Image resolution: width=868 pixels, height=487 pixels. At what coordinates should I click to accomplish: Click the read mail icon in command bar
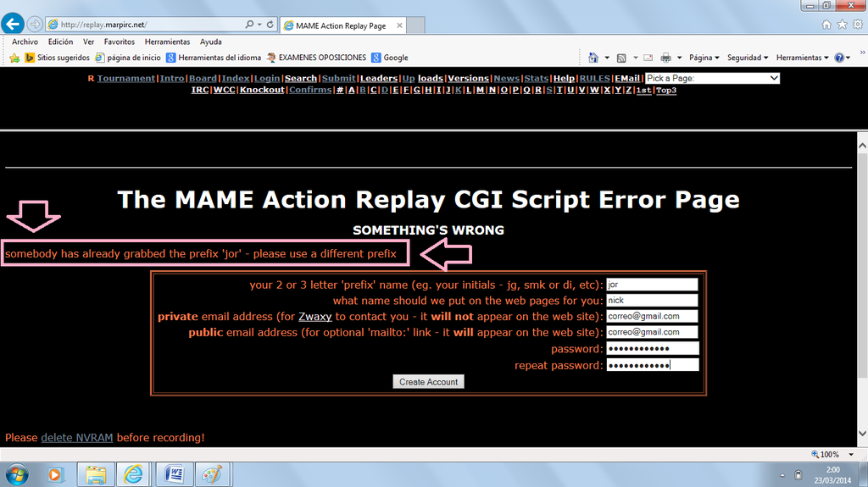[648, 58]
